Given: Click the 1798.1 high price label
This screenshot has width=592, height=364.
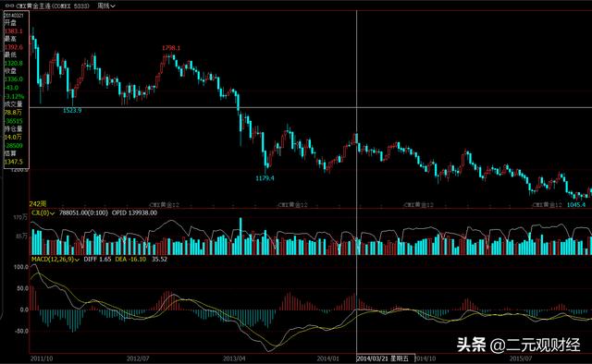Looking at the screenshot, I should (171, 48).
